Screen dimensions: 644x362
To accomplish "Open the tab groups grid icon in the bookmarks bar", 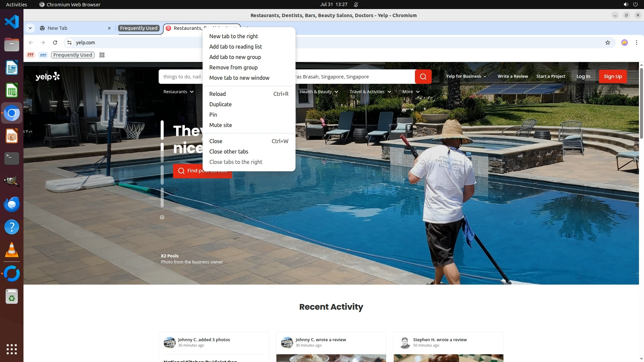I will pos(102,55).
